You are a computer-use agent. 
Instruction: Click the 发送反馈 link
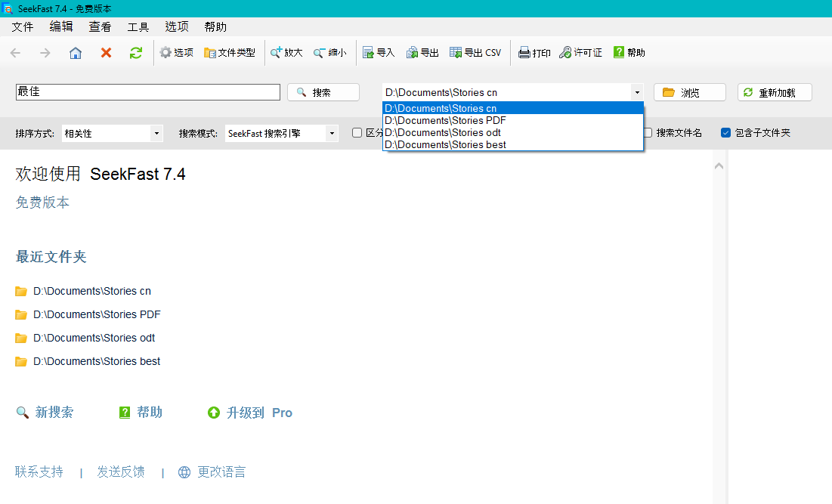120,472
